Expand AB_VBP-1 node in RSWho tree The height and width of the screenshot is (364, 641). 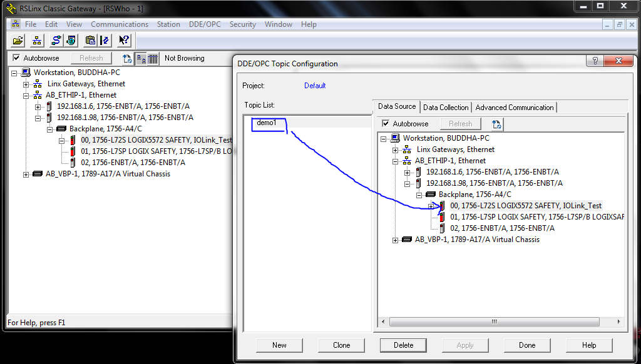pyautogui.click(x=26, y=174)
